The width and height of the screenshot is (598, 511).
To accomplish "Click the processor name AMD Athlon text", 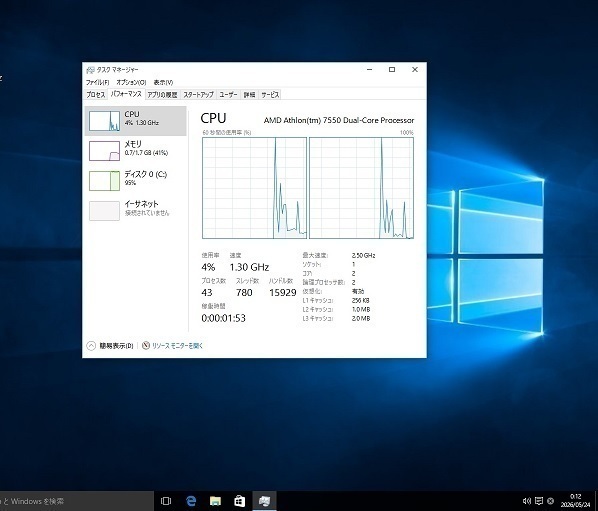I will pyautogui.click(x=339, y=121).
